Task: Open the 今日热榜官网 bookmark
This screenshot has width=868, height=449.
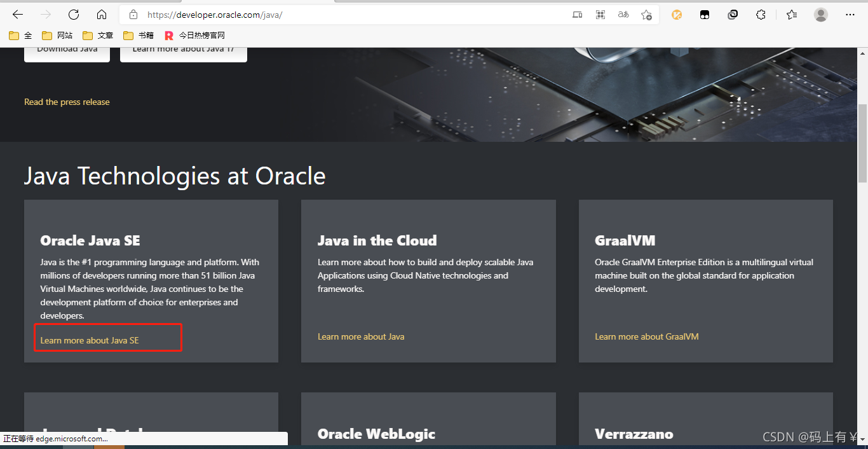Action: [x=194, y=36]
